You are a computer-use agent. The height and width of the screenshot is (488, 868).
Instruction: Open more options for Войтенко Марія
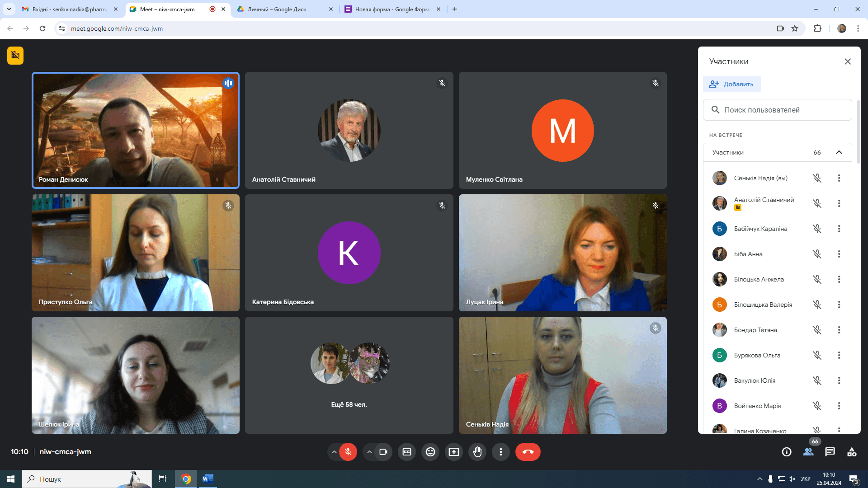click(x=839, y=406)
